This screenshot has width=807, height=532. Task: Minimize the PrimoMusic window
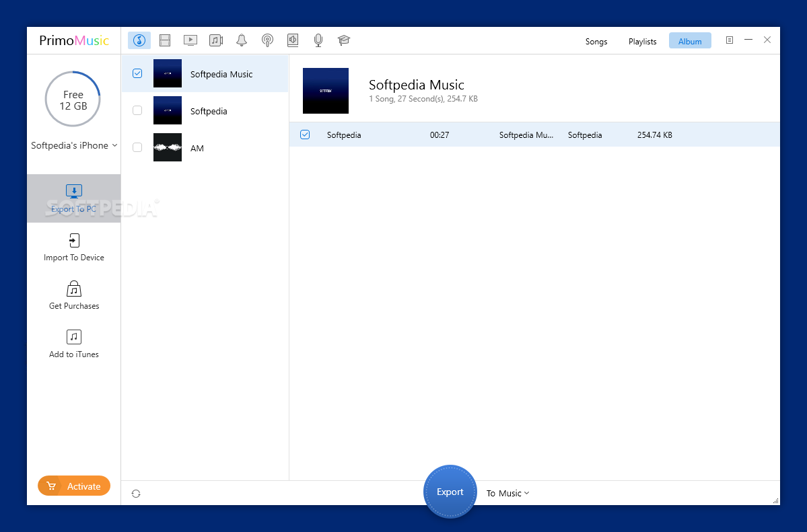coord(748,40)
